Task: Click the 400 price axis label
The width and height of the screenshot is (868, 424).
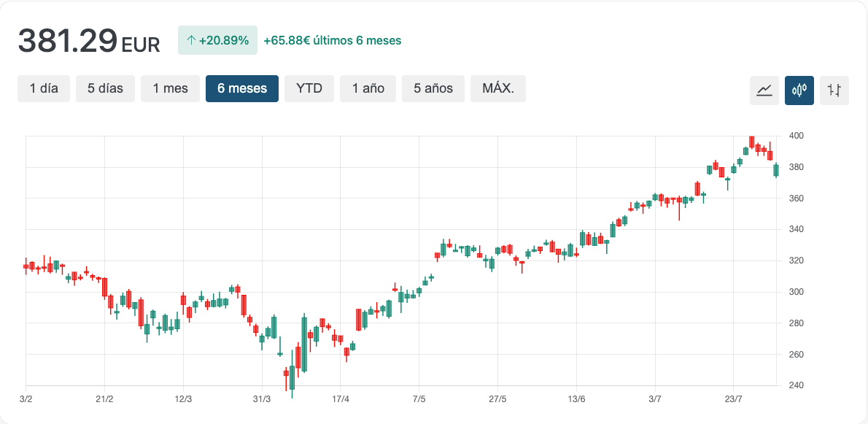Action: pos(796,136)
